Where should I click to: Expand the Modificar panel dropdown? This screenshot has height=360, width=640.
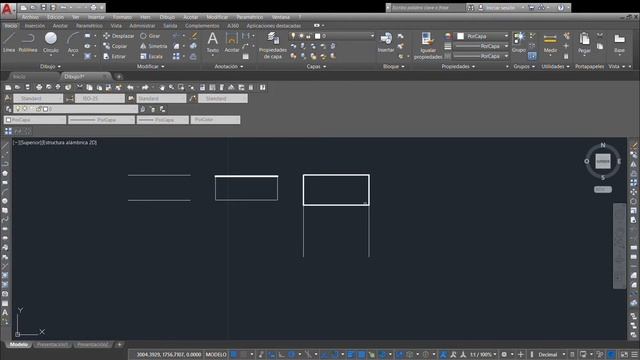[x=150, y=66]
